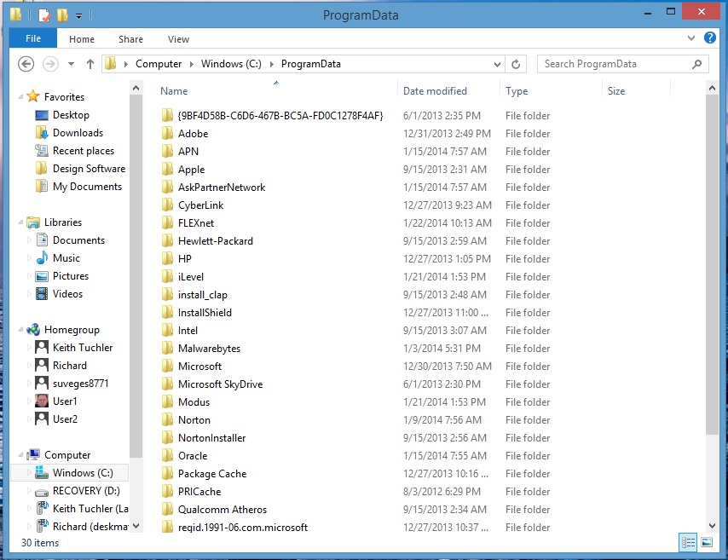The image size is (728, 560).
Task: Click file list scrollbar down arrow
Action: coord(712,526)
